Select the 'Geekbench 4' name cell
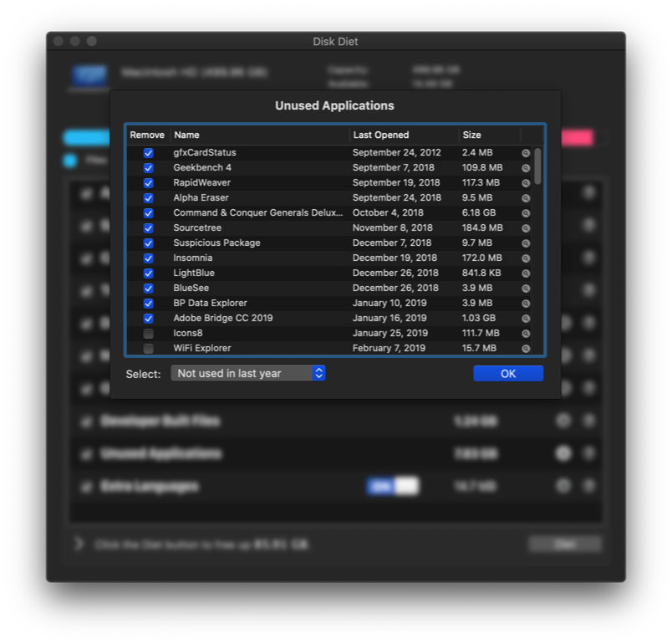672x644 pixels. (202, 167)
